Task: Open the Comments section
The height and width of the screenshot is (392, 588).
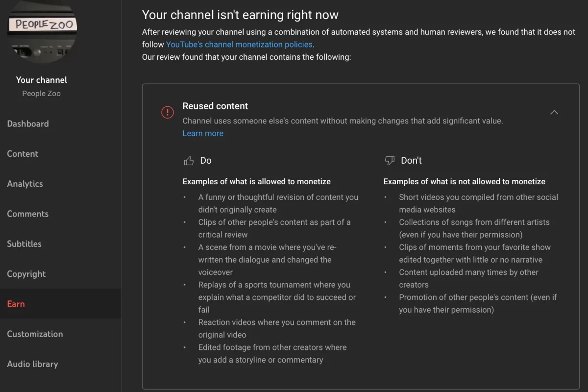Action: 27,214
